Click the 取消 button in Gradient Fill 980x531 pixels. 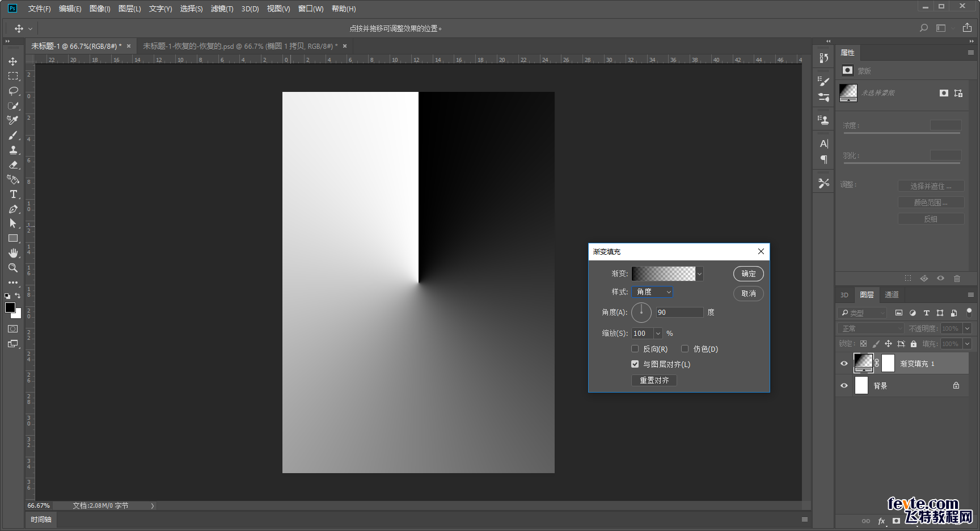coord(749,293)
